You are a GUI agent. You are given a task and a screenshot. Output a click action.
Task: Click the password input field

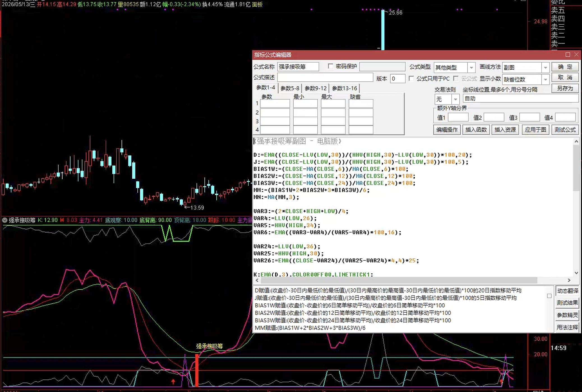(x=382, y=67)
